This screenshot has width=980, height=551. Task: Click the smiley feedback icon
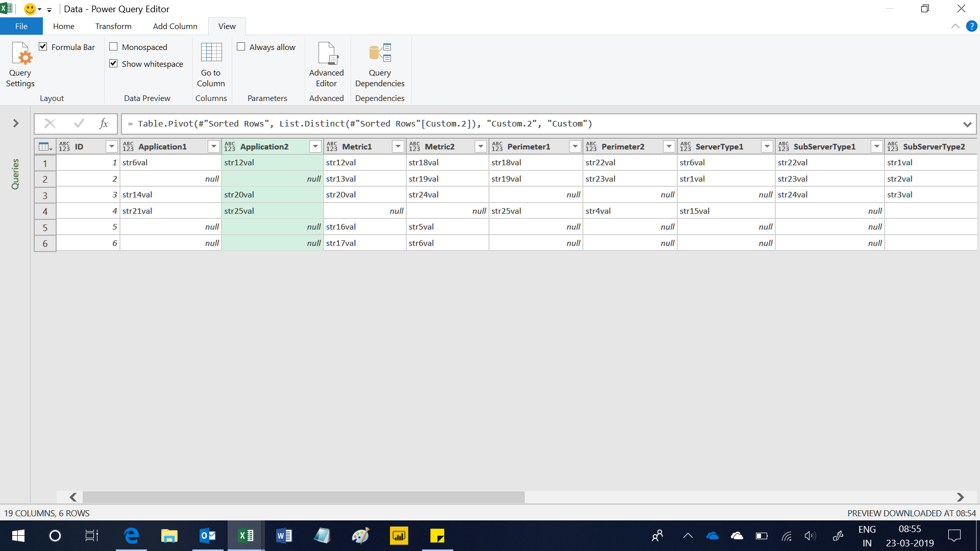(x=30, y=9)
